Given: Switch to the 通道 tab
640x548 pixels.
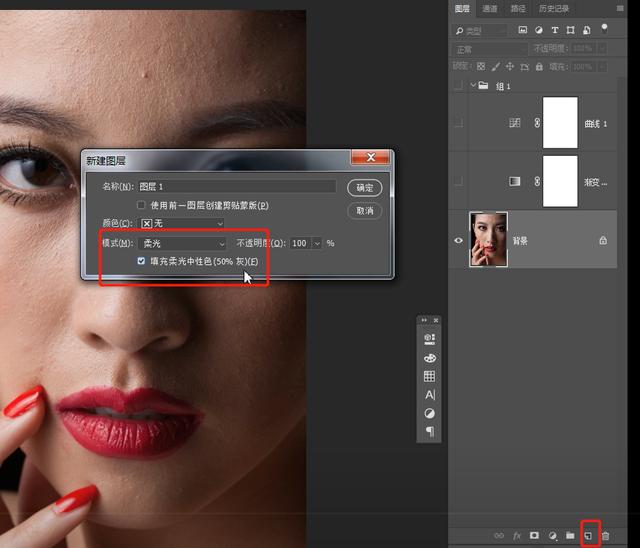Looking at the screenshot, I should coord(490,9).
